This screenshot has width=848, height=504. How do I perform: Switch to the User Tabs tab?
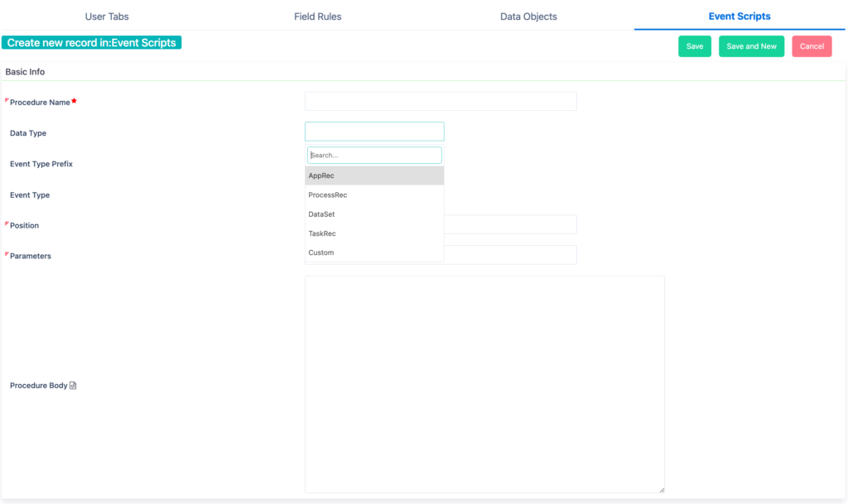[106, 16]
